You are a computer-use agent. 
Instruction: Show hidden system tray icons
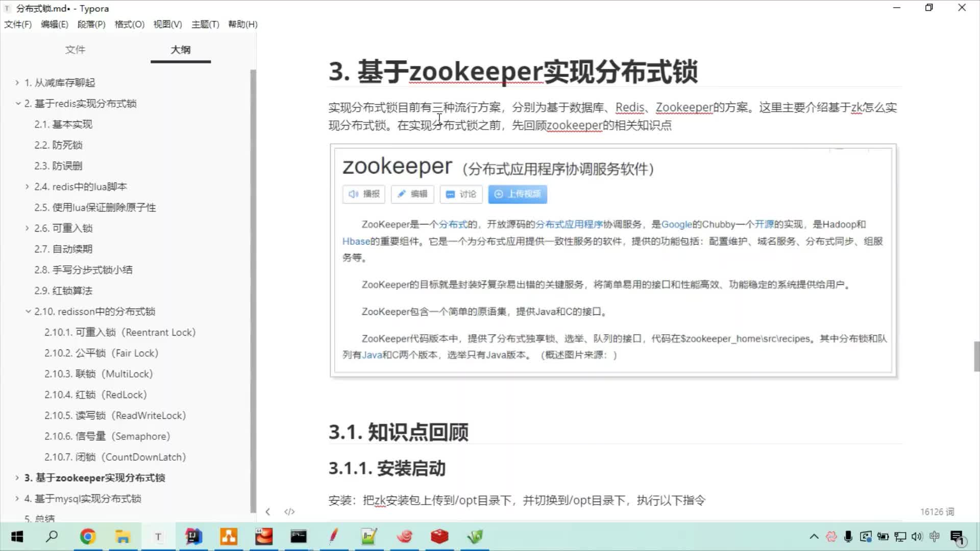(814, 537)
